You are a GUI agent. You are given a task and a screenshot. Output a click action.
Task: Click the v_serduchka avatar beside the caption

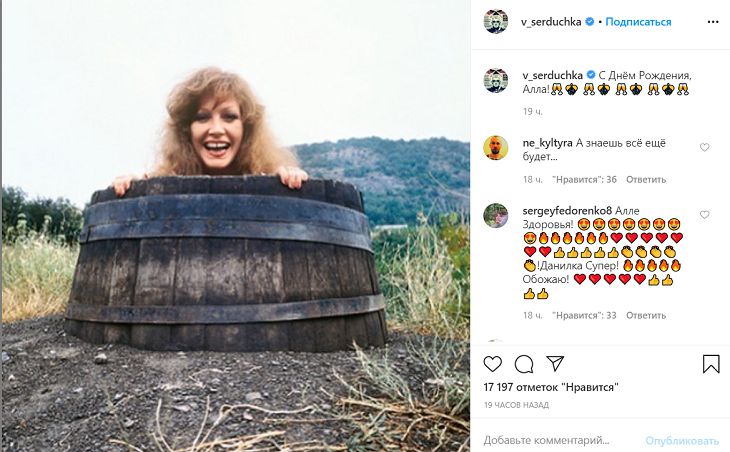(x=496, y=80)
